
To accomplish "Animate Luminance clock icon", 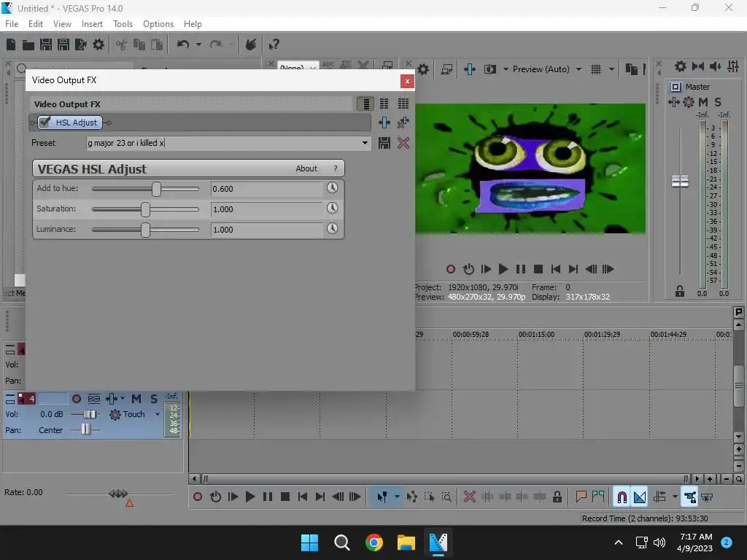I will [333, 228].
